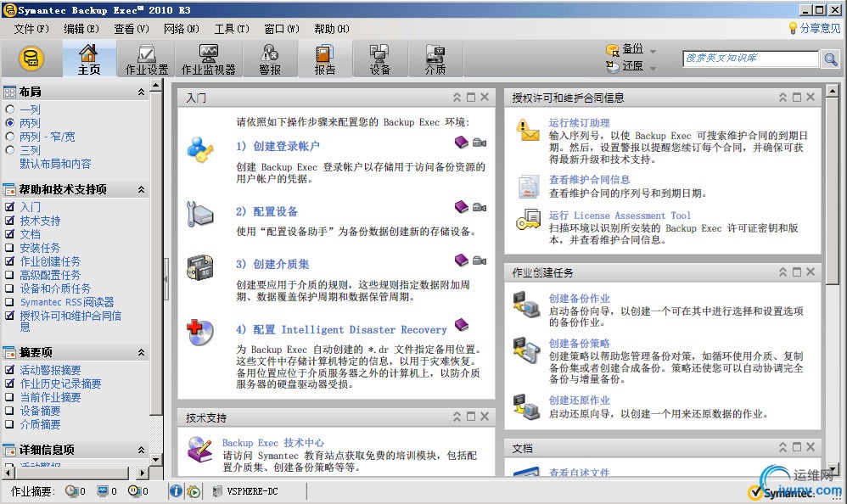Click the 搜索英文知识库 search field
The width and height of the screenshot is (847, 504).
(751, 59)
